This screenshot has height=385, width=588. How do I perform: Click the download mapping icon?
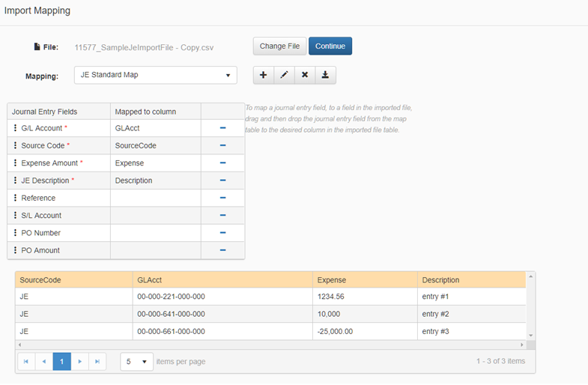(x=326, y=75)
